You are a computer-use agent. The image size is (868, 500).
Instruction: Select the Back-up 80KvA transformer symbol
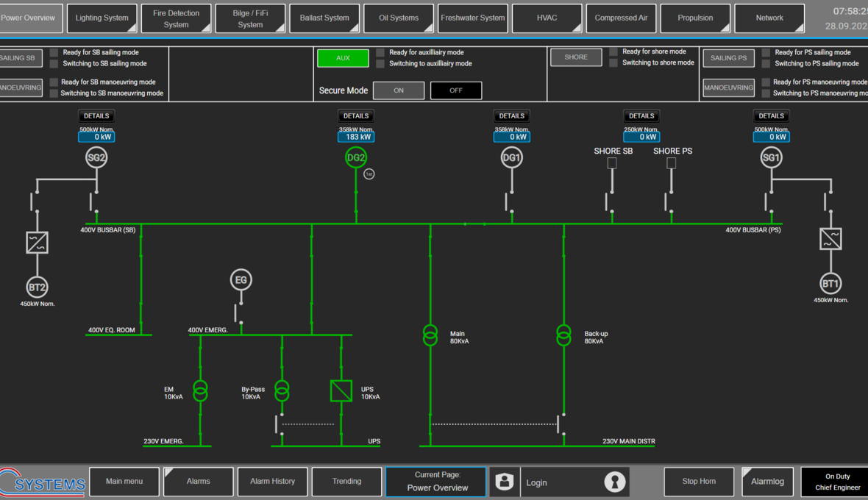[x=563, y=335]
